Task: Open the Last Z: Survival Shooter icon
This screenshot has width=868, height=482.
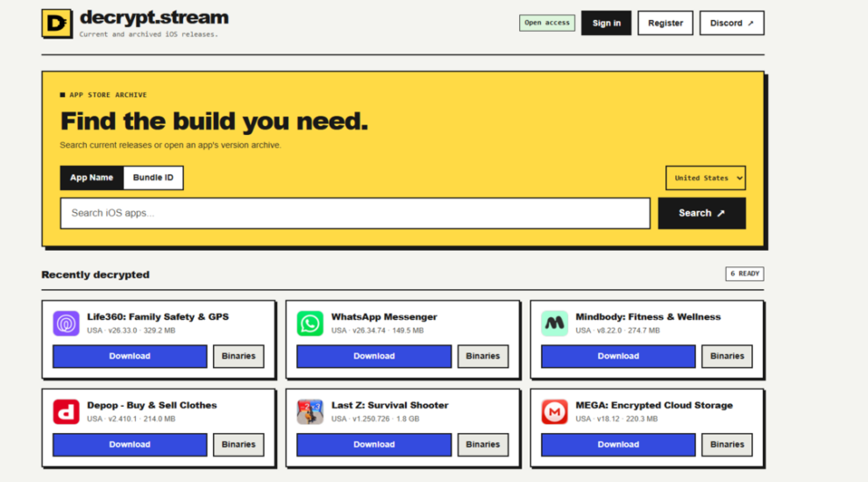Action: click(x=310, y=412)
